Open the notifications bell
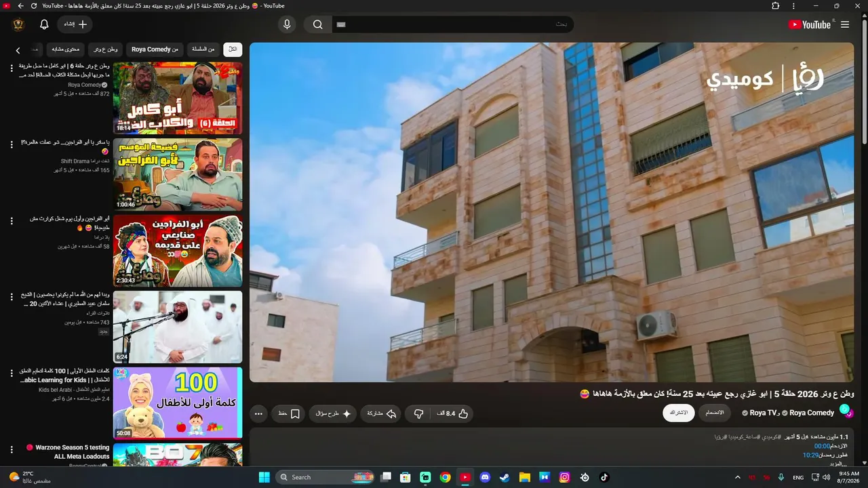Viewport: 868px width, 488px height. (44, 24)
